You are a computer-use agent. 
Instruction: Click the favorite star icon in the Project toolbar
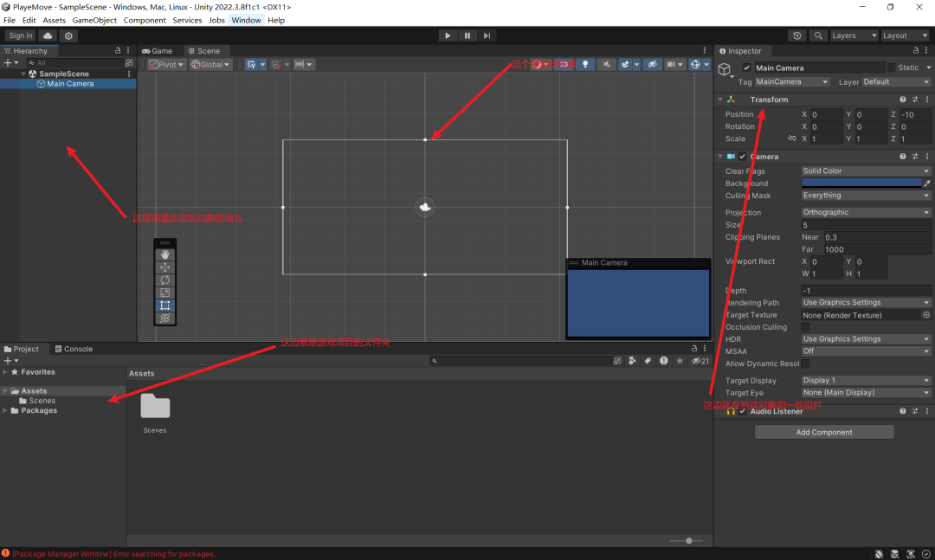point(680,361)
